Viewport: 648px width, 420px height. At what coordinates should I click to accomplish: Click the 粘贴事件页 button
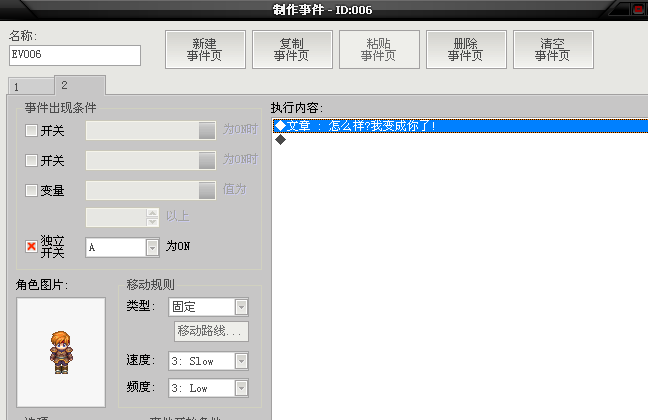pos(379,49)
